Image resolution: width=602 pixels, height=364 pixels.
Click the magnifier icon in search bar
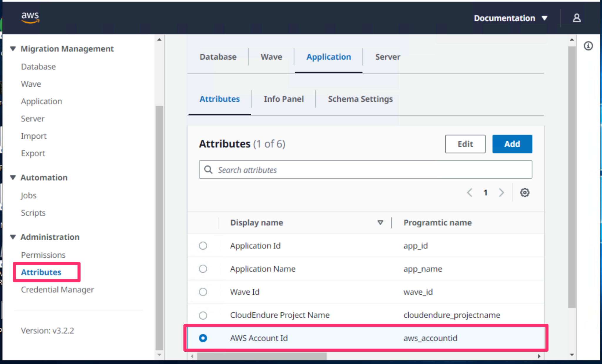point(208,170)
